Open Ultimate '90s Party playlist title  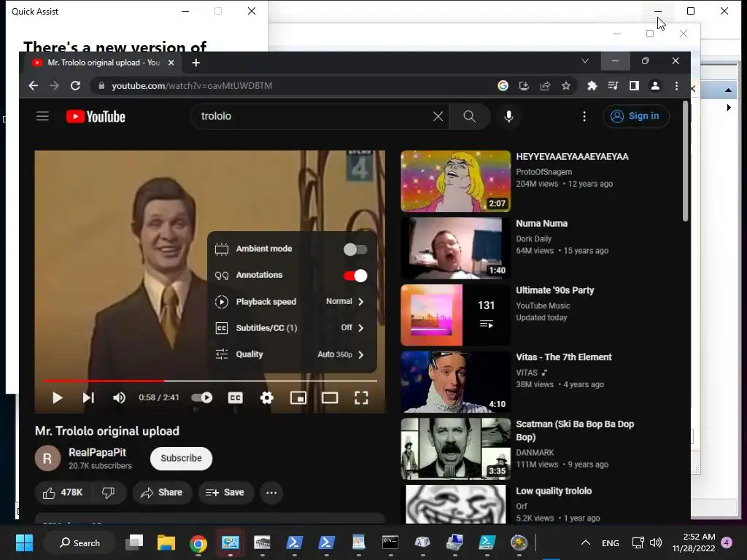click(555, 290)
